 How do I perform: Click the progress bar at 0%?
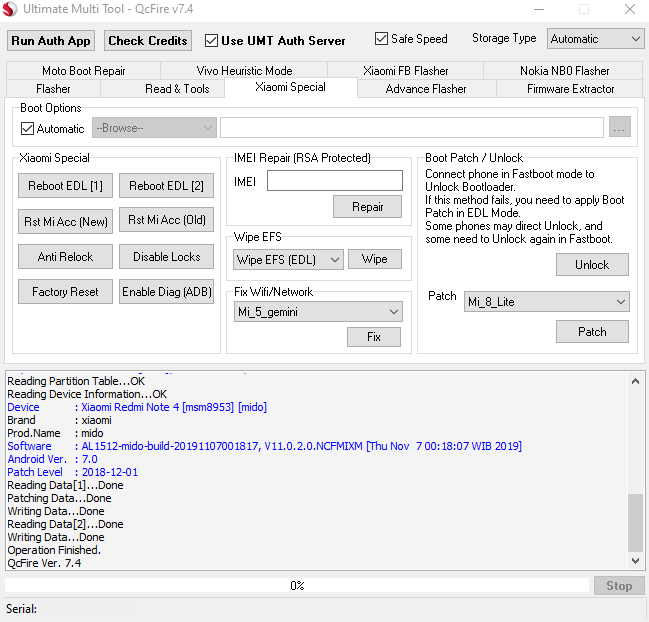point(297,585)
